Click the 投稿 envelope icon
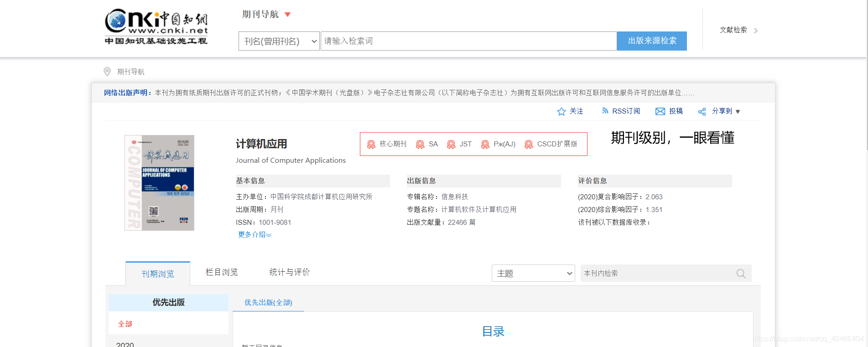Screen dimensions: 868x347 click(660, 111)
